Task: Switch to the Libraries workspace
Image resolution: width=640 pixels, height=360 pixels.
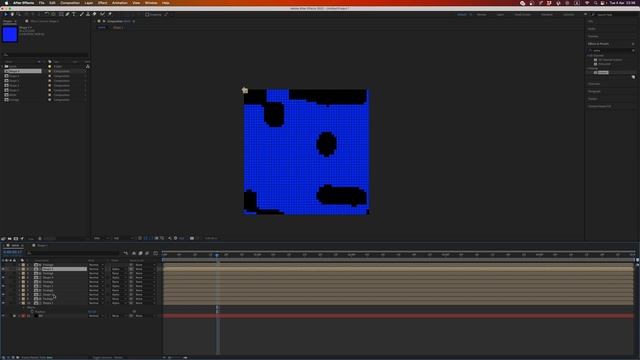Action: click(x=569, y=15)
